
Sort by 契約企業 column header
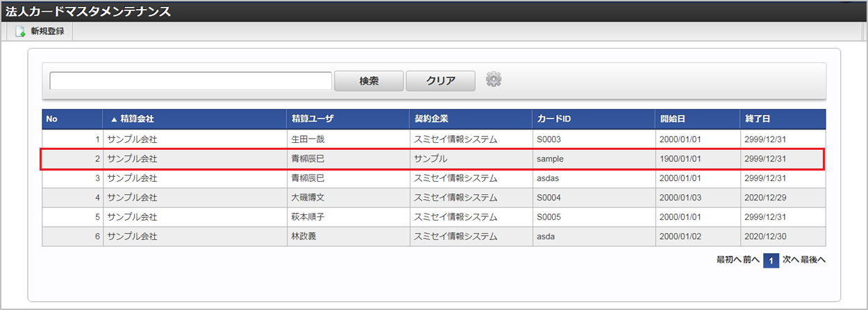click(470, 119)
